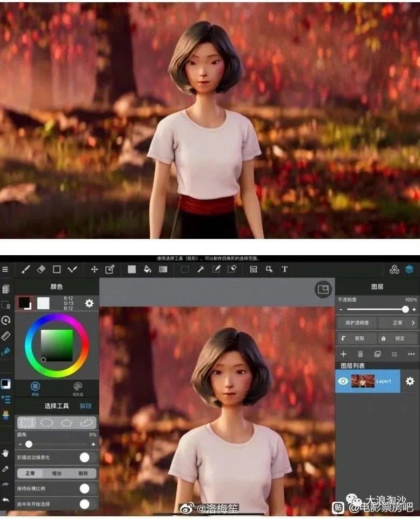
Task: Select the Magic Wand tool
Action: click(x=201, y=269)
